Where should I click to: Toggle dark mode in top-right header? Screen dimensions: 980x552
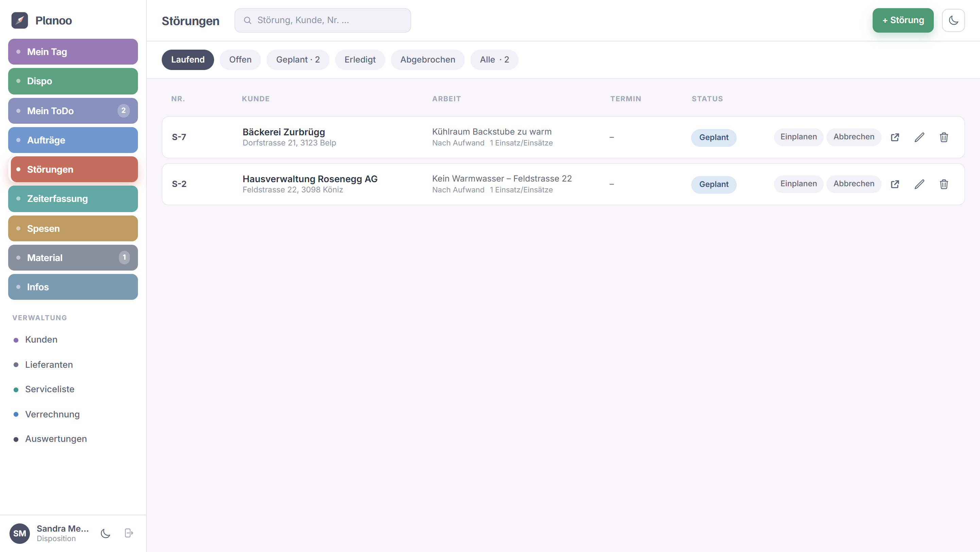tap(953, 20)
